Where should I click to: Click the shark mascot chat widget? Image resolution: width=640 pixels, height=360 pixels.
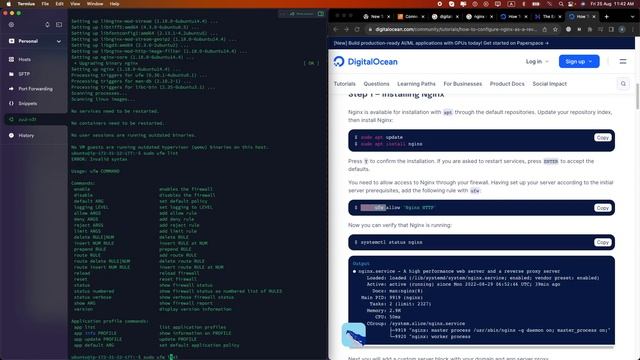point(353,335)
